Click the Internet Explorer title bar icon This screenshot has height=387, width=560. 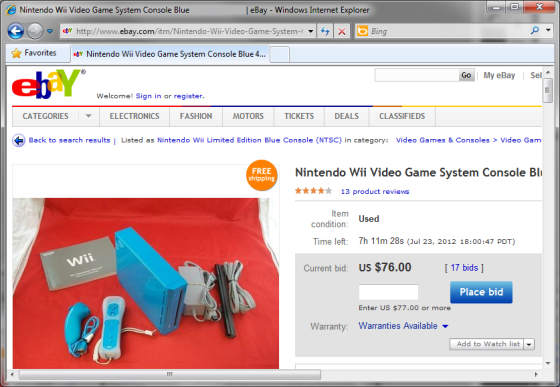click(x=11, y=10)
